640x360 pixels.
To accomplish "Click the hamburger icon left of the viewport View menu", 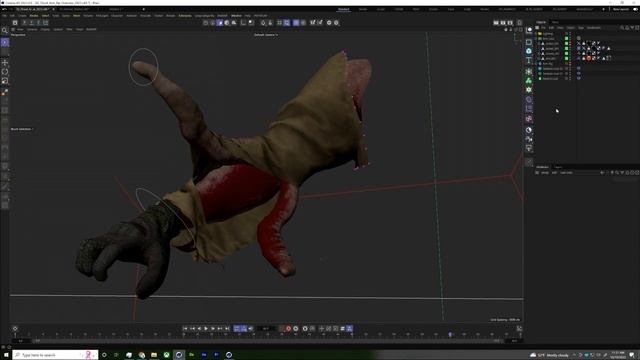I will 13,29.
